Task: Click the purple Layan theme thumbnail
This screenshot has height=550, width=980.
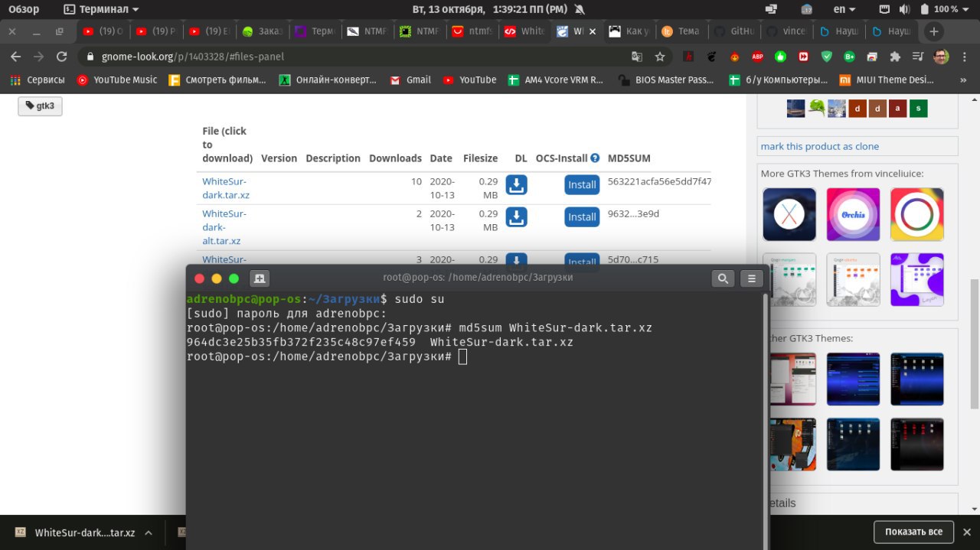Action: [x=917, y=279]
